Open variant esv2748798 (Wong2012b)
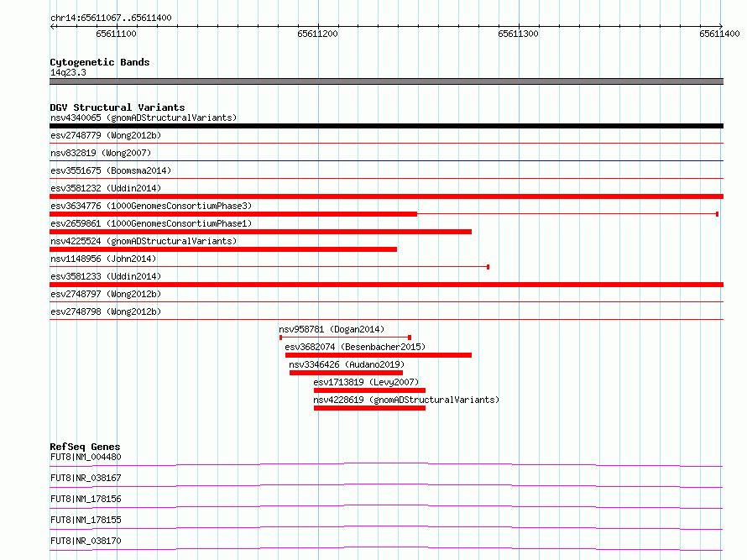The height and width of the screenshot is (560, 747). click(106, 311)
